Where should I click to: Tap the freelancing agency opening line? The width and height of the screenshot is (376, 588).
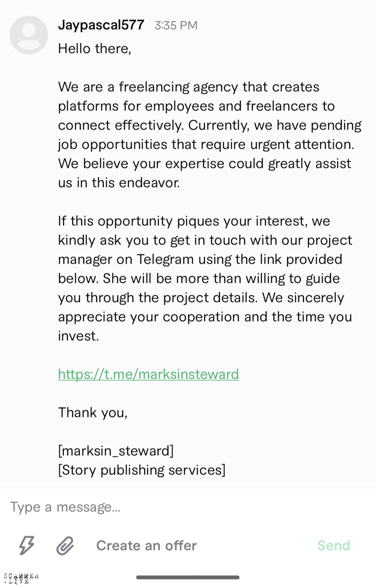(x=188, y=87)
